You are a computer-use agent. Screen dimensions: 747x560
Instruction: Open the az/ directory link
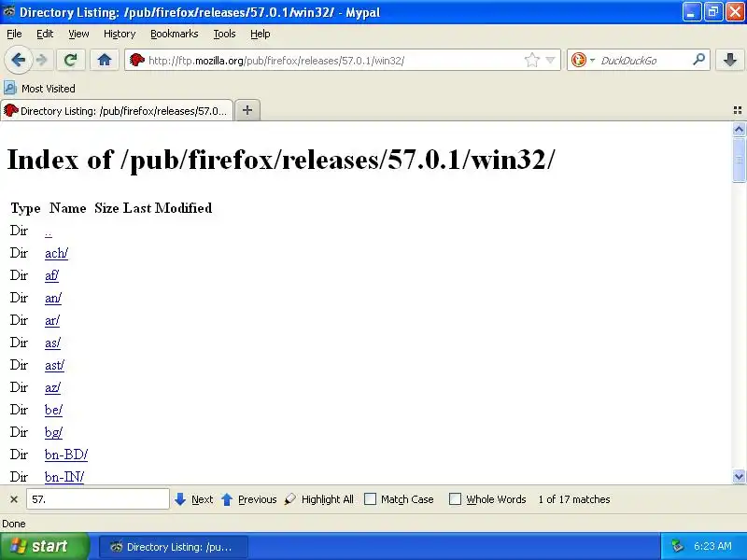tap(52, 387)
